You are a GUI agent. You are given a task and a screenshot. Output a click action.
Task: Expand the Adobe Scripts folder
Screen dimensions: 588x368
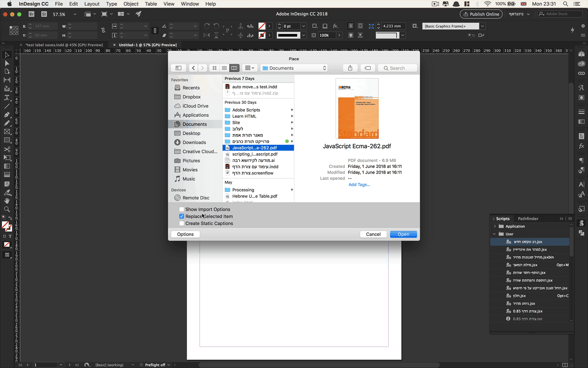pos(292,110)
